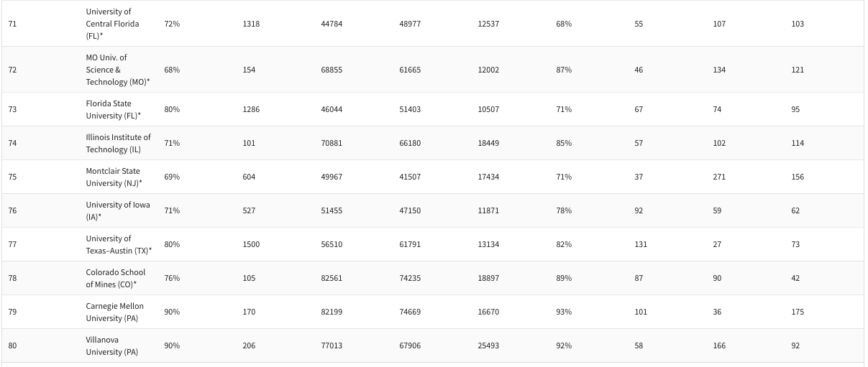Image resolution: width=868 pixels, height=367 pixels.
Task: Click rank number 71 cell
Action: tap(12, 24)
